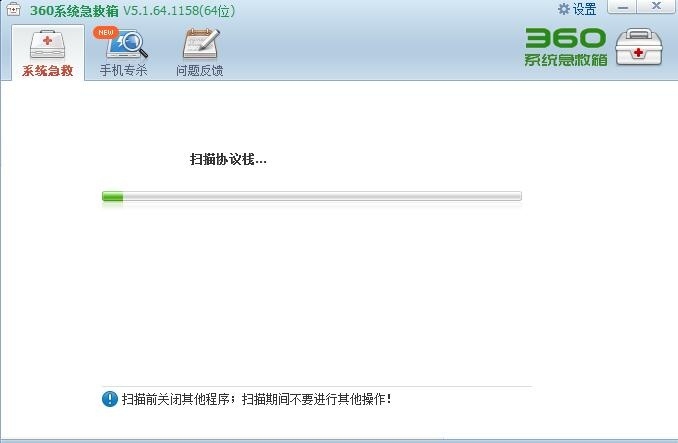Click the green filled part of progress bar
Image resolution: width=678 pixels, height=443 pixels.
tap(112, 197)
